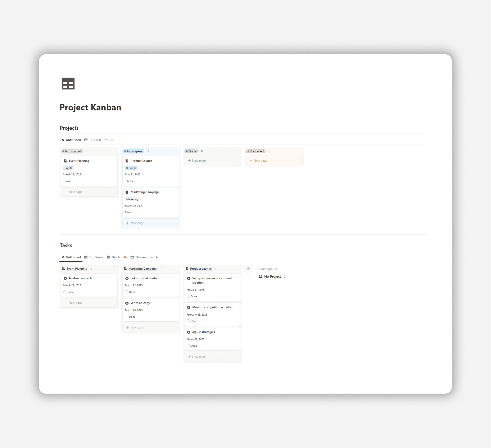Click the page icon beside Event Planning card

pyautogui.click(x=65, y=161)
